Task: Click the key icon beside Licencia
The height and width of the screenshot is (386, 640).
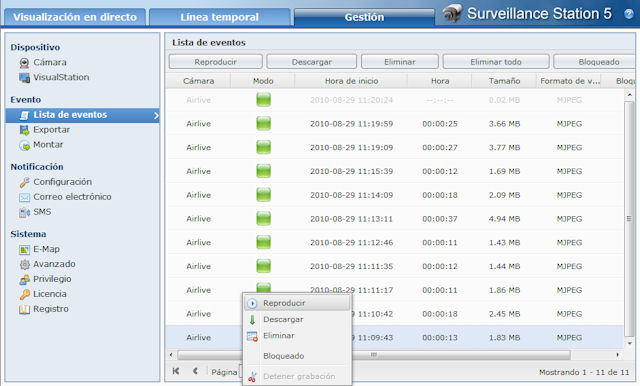Action: click(x=24, y=294)
